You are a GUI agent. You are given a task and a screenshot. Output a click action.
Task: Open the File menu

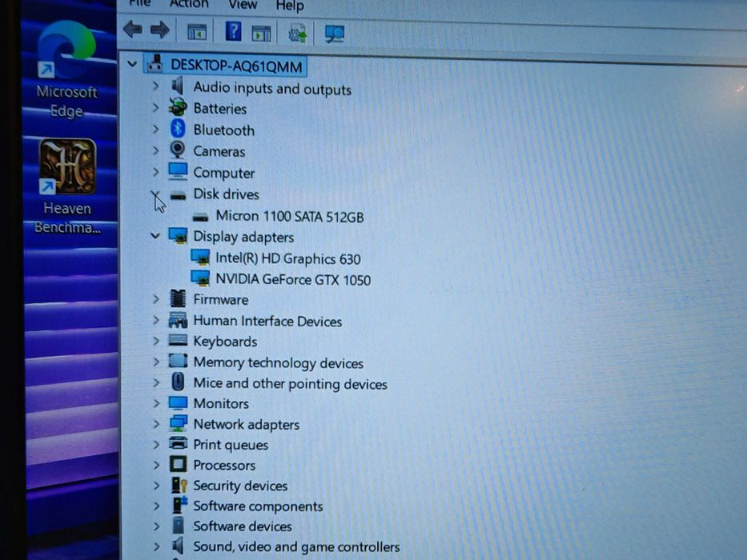(140, 3)
